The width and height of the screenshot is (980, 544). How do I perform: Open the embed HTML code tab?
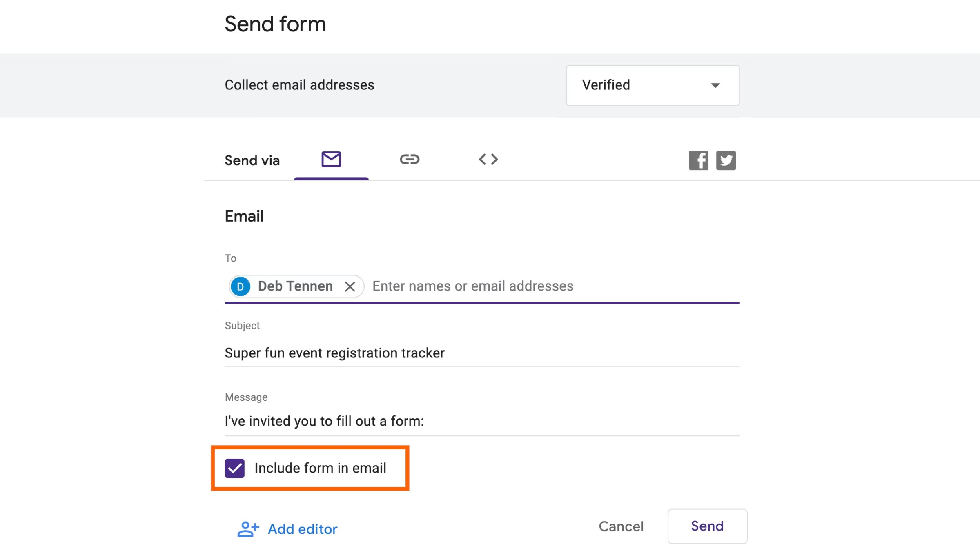488,159
